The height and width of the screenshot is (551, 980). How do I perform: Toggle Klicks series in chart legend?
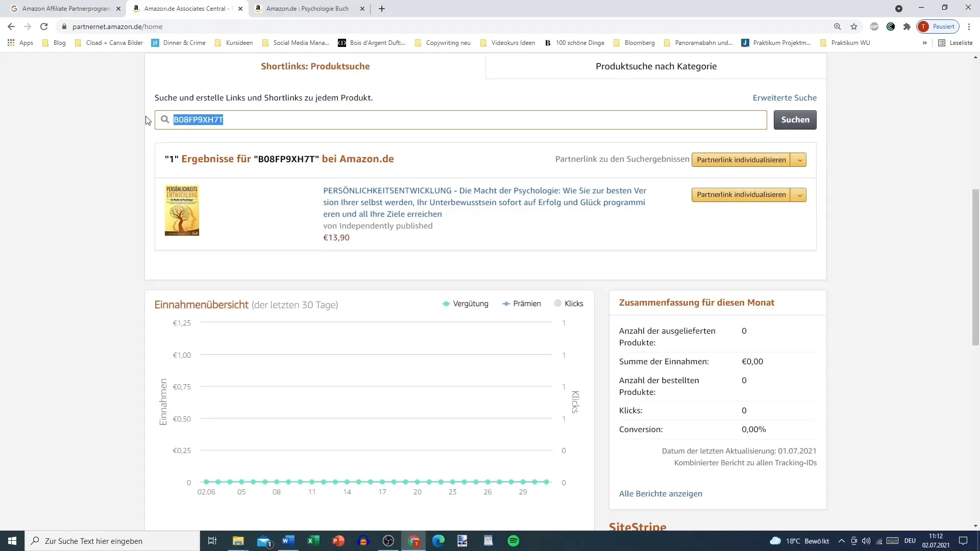pyautogui.click(x=569, y=304)
